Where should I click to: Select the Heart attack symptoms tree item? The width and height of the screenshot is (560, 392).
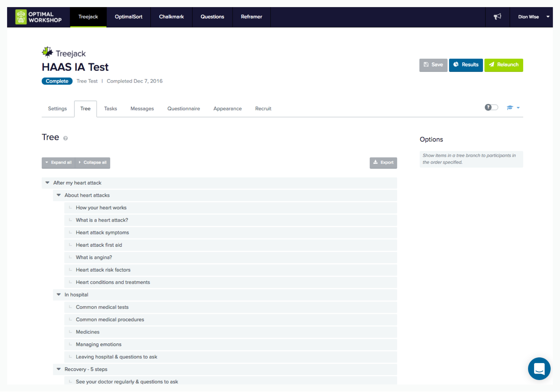102,232
